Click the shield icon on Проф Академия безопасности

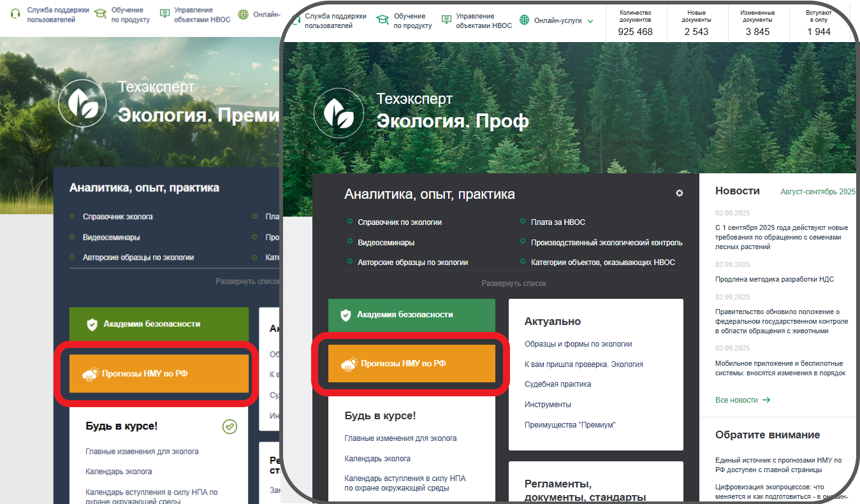click(346, 315)
